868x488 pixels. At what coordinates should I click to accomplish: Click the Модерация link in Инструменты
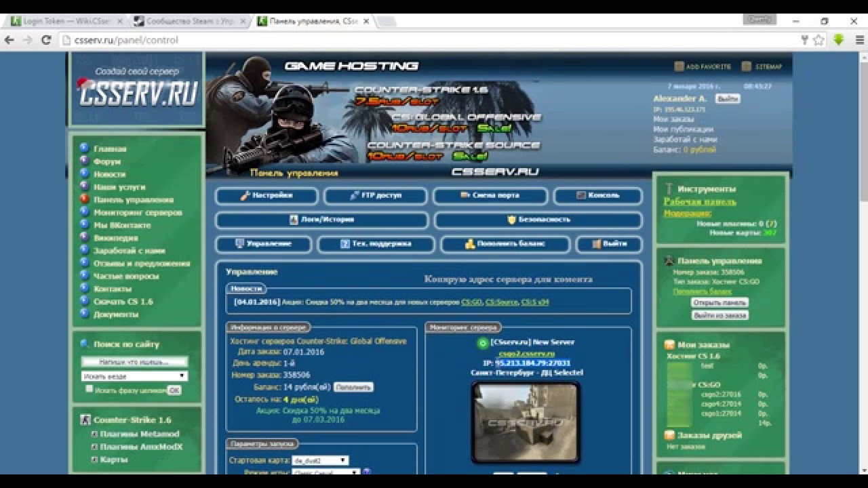click(x=686, y=212)
